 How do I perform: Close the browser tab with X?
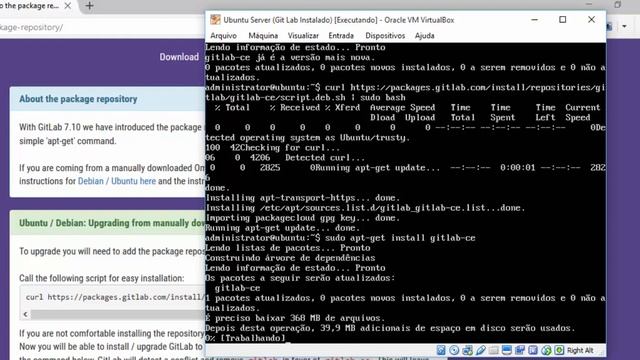pyautogui.click(x=68, y=6)
